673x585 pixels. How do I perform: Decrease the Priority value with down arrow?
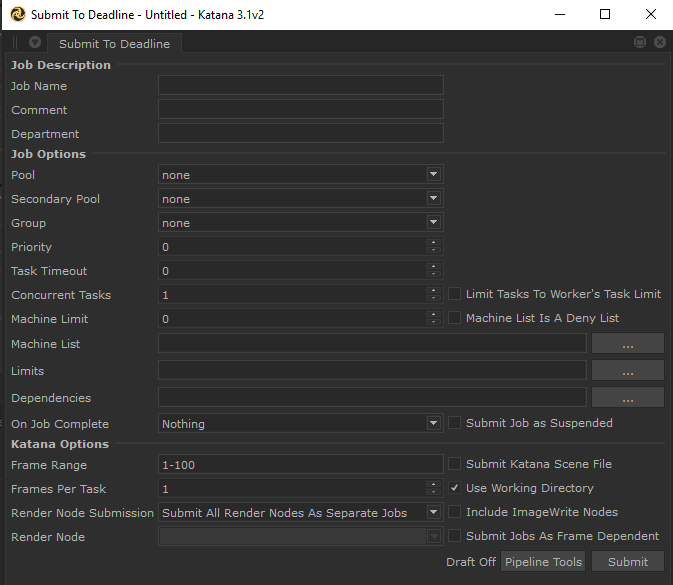pyautogui.click(x=434, y=250)
